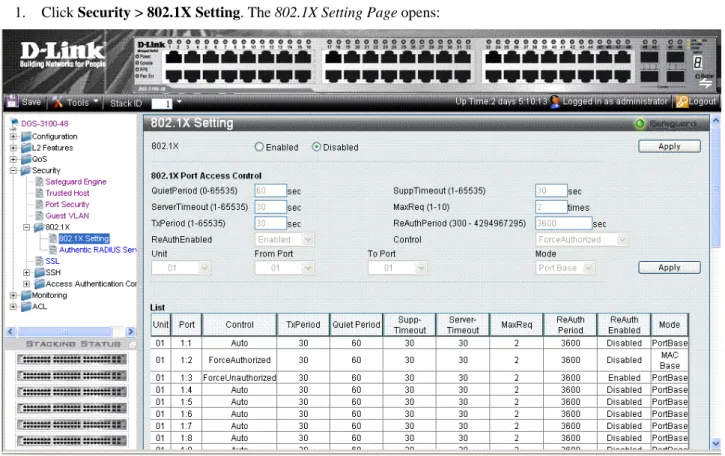
Task: Click the Configuration folder icon
Action: tap(26, 136)
